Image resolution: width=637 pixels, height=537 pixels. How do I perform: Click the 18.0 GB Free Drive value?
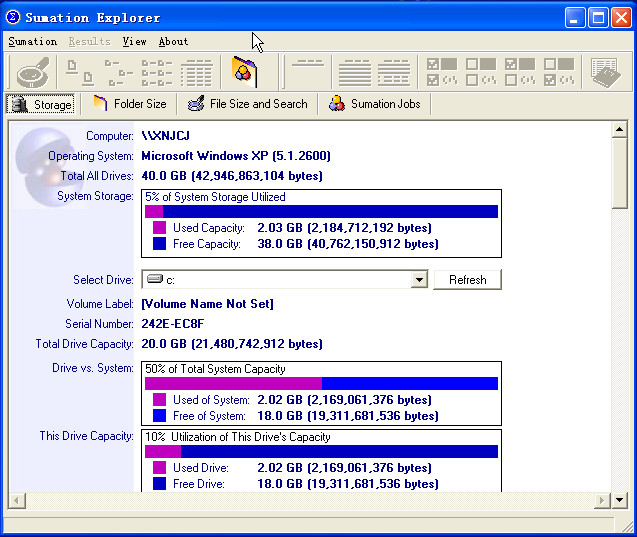point(348,483)
